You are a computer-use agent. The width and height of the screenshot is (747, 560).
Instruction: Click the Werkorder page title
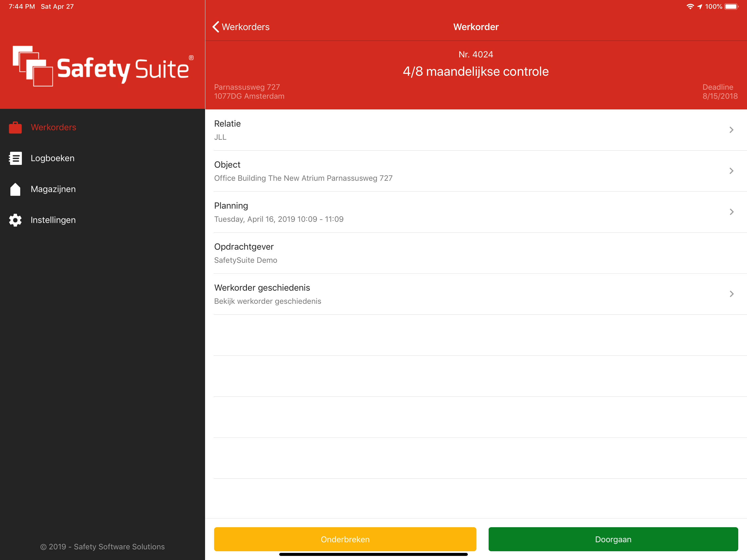tap(475, 27)
